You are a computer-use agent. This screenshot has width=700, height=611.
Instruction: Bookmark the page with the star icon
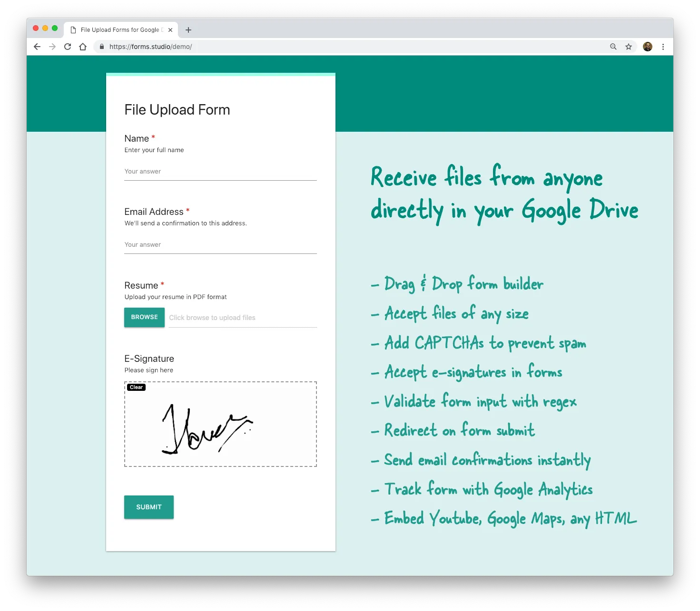pyautogui.click(x=629, y=47)
